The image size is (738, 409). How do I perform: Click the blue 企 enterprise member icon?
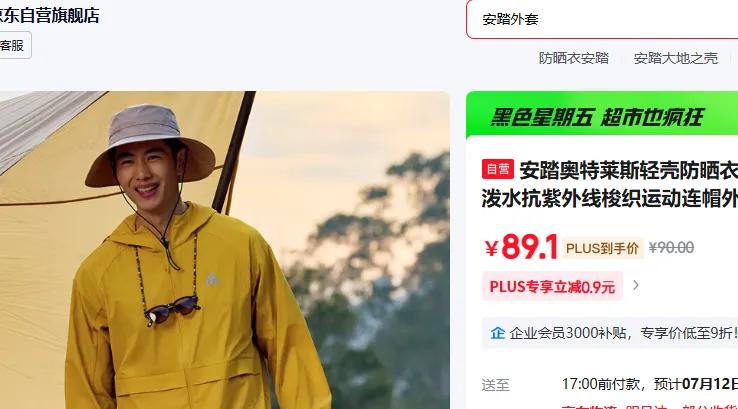497,333
